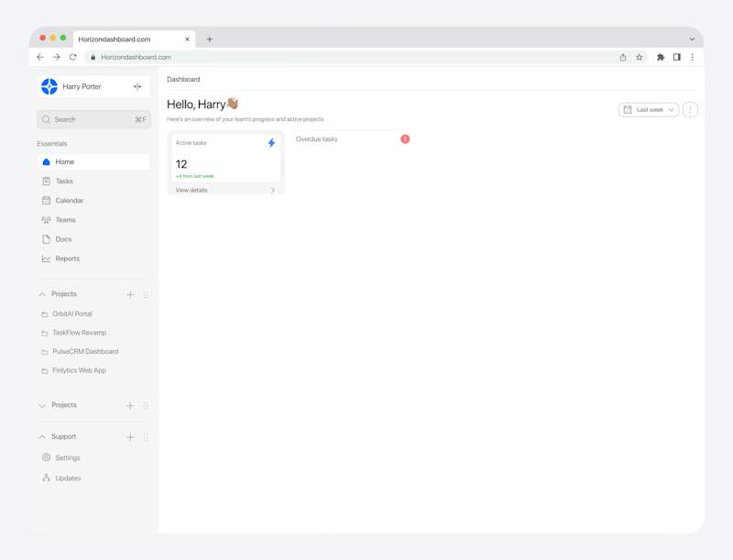The width and height of the screenshot is (733, 560).
Task: Select the Horizondashboard.com browser tab
Action: coord(114,38)
